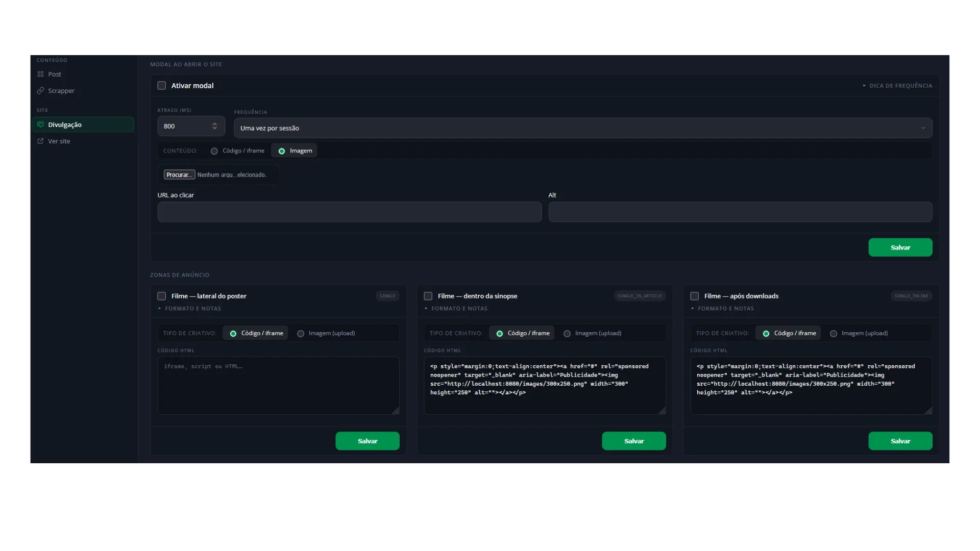The image size is (980, 551).
Task: Click the SINGLE badge on lateral do poster
Action: [387, 296]
